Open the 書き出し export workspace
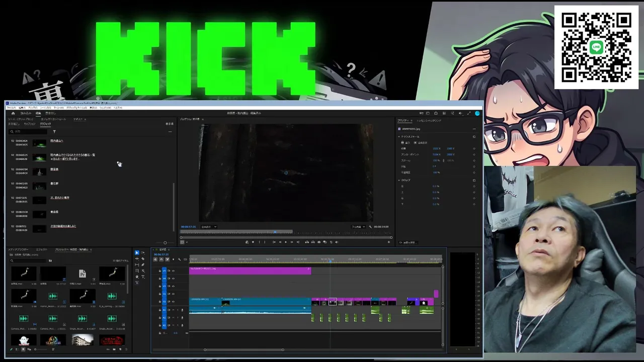 pos(51,113)
